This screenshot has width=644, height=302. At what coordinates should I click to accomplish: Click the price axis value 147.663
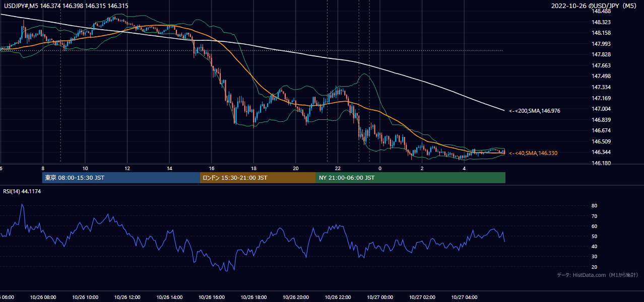601,65
